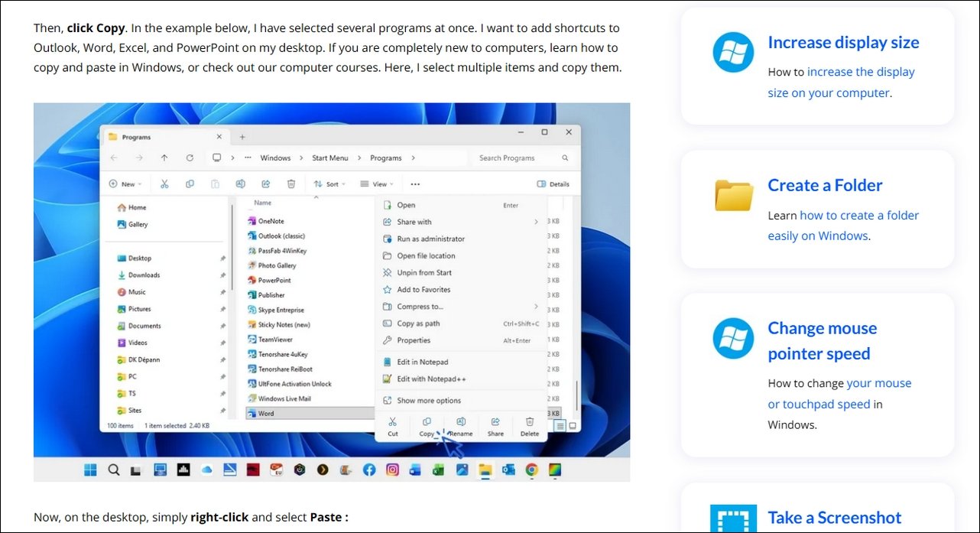Toggle the Details pane button
The image size is (980, 533).
pos(553,184)
